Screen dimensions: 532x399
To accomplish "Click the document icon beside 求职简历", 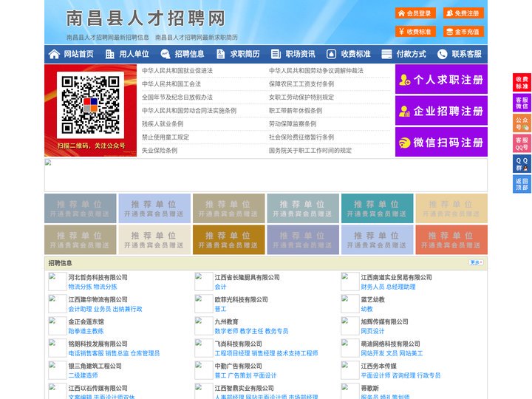I will (220, 54).
